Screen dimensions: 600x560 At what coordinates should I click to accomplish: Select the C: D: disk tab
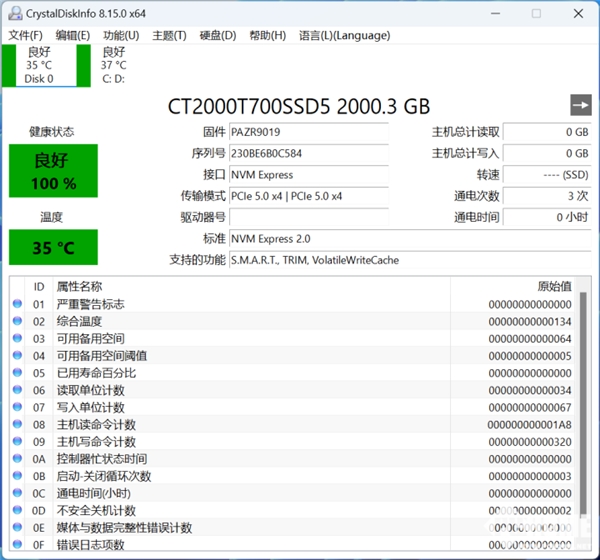pos(113,65)
